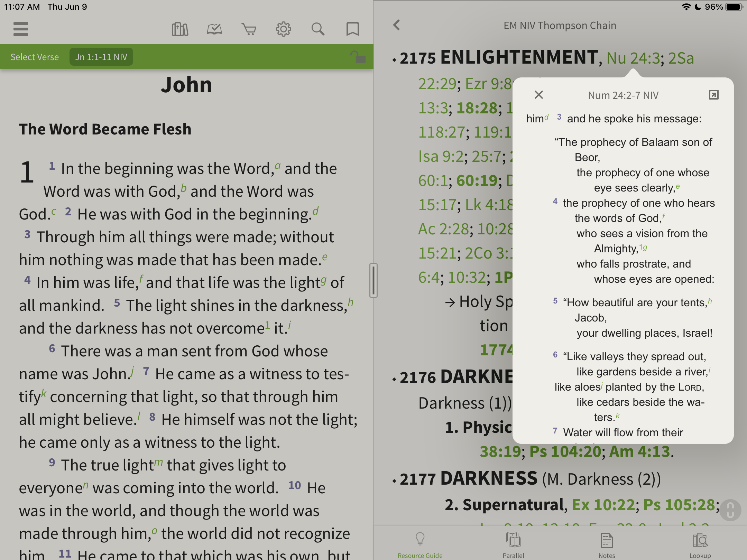747x560 pixels.
Task: Open the Ps 104:20 reference link
Action: (565, 451)
